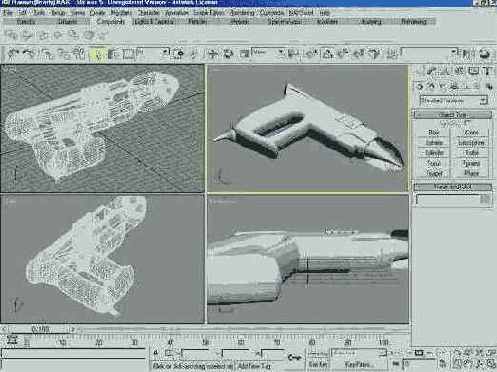The height and width of the screenshot is (372, 497).
Task: Click the Redo icon in main toolbar
Action: tap(29, 53)
